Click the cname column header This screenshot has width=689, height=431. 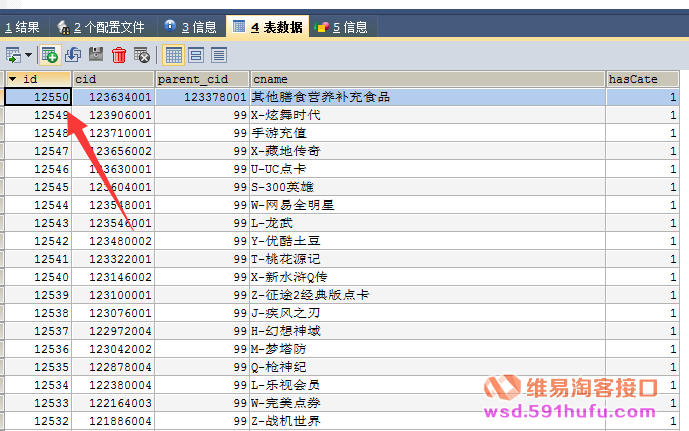coord(428,79)
